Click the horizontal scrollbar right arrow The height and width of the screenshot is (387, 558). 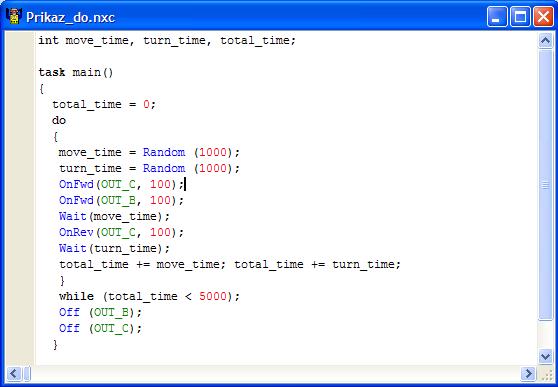pos(528,373)
